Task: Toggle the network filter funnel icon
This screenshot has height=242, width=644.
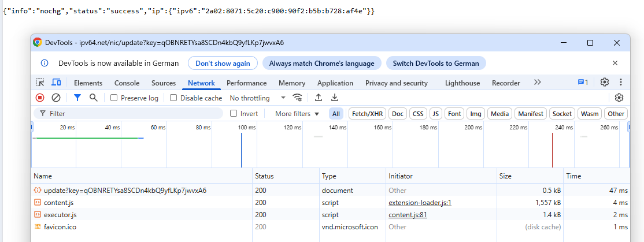Action: (77, 98)
